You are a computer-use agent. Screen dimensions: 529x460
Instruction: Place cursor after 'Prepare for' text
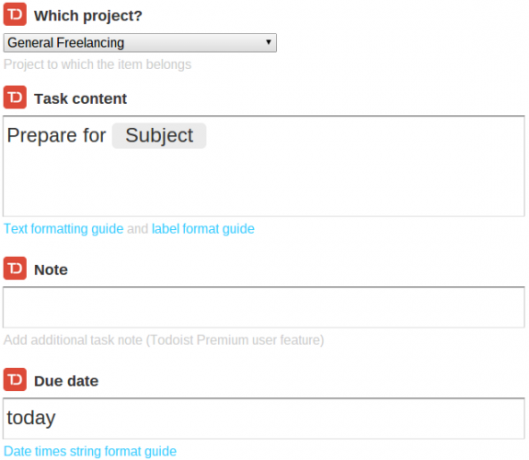point(107,136)
